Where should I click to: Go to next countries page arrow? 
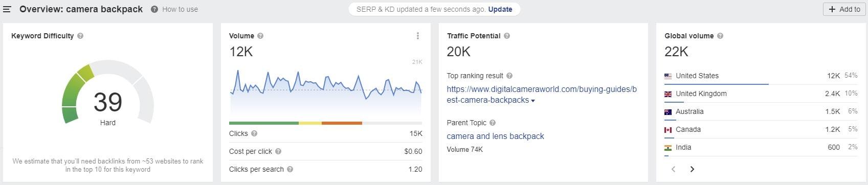tap(692, 169)
